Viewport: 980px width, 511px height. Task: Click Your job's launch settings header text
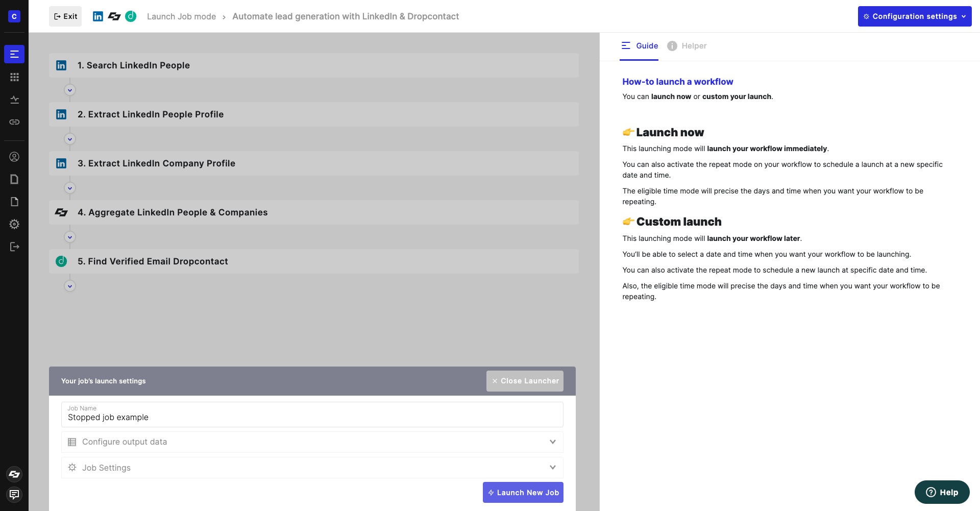pyautogui.click(x=103, y=381)
